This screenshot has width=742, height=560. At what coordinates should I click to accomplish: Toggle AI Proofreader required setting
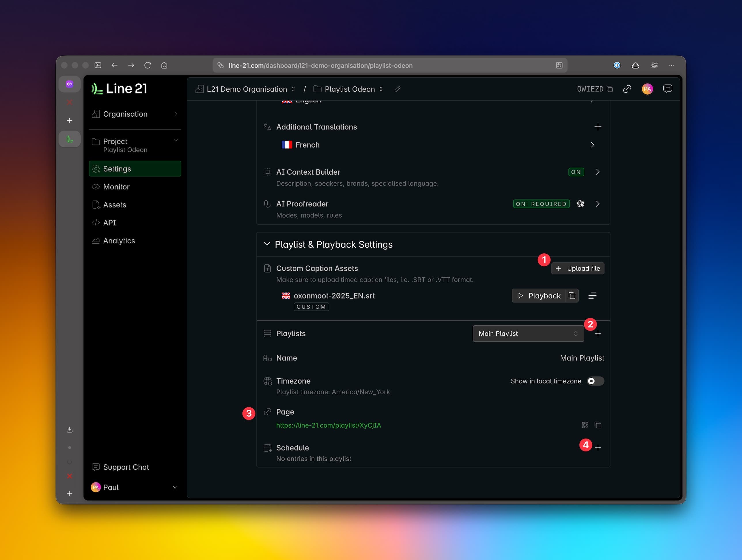pos(541,204)
